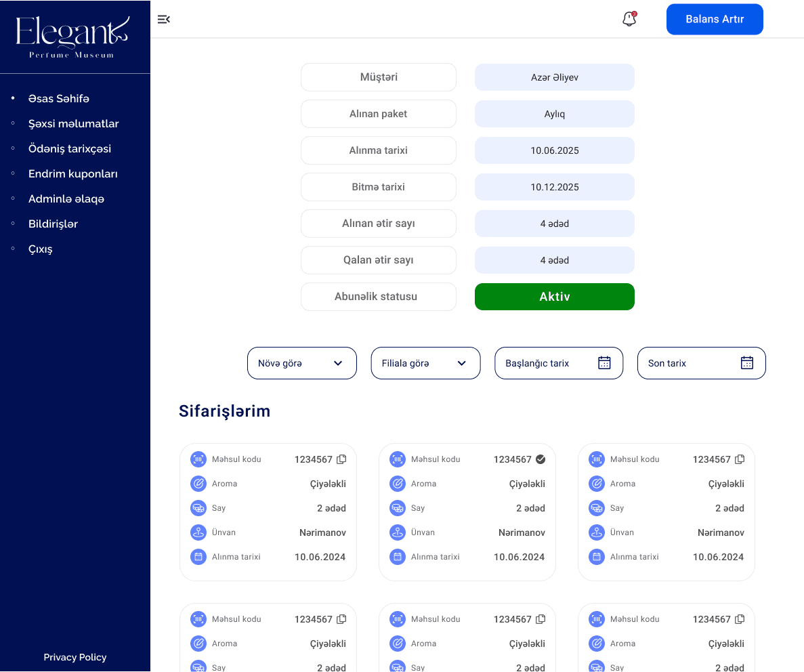Expand the Növə görə dropdown
Screen dimensions: 804x672
[302, 363]
